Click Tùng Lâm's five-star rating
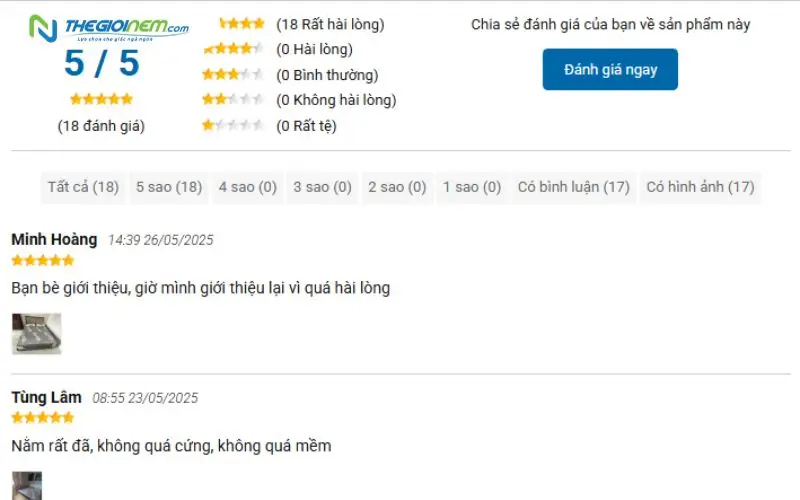 pos(43,417)
